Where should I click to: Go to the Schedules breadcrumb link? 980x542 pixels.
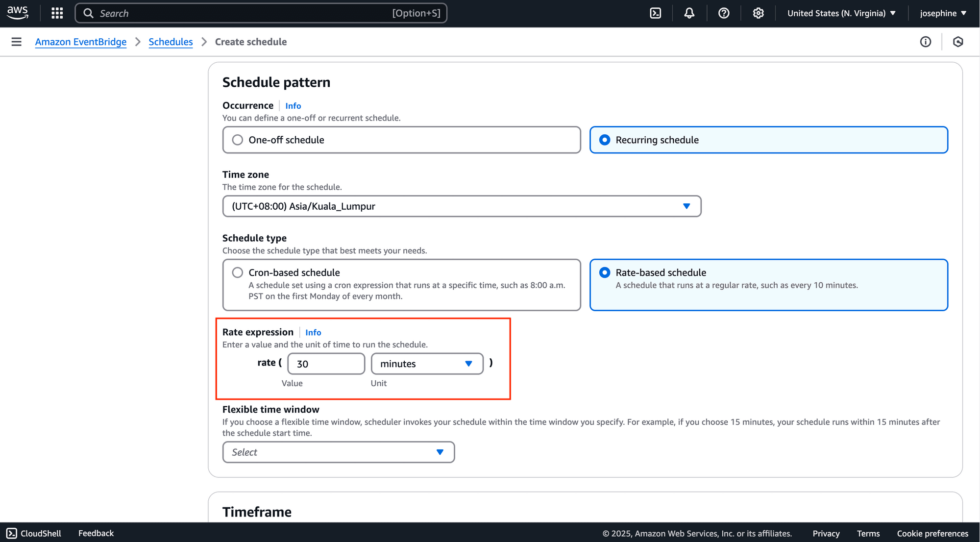(171, 42)
